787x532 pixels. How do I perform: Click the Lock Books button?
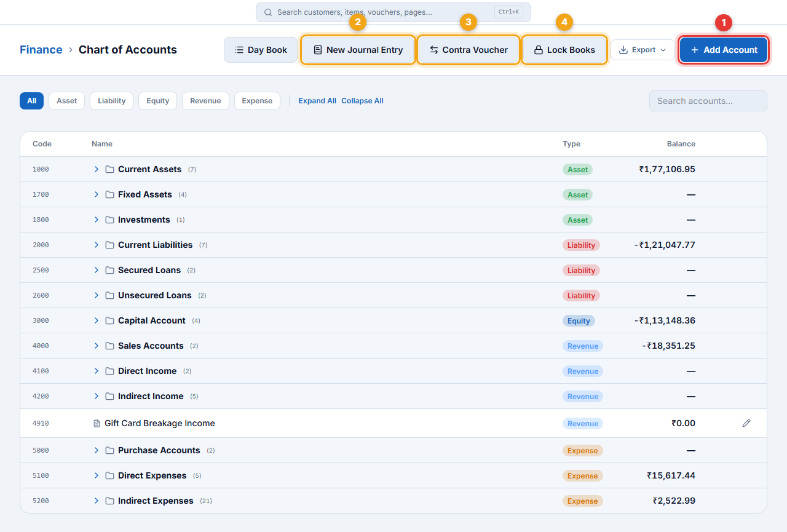click(x=564, y=50)
